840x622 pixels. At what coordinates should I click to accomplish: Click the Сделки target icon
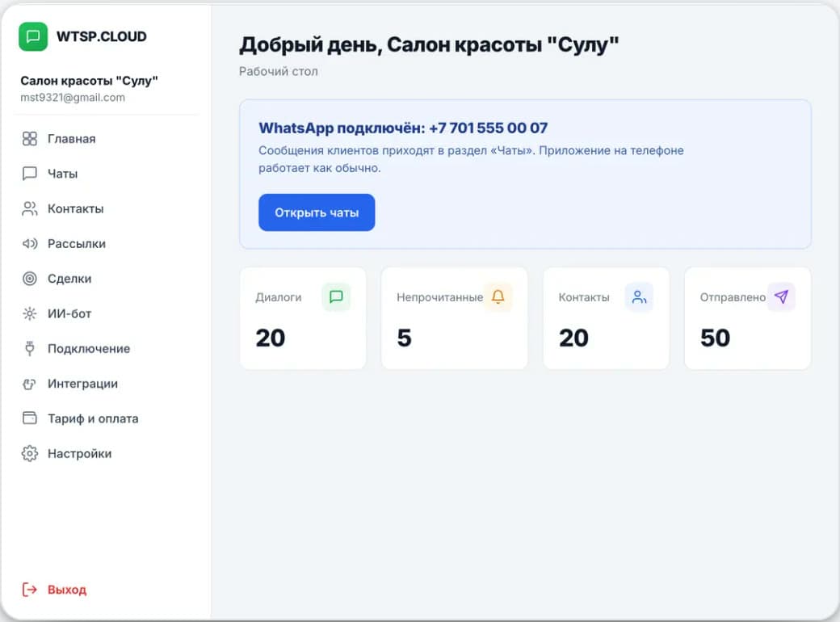pyautogui.click(x=29, y=279)
